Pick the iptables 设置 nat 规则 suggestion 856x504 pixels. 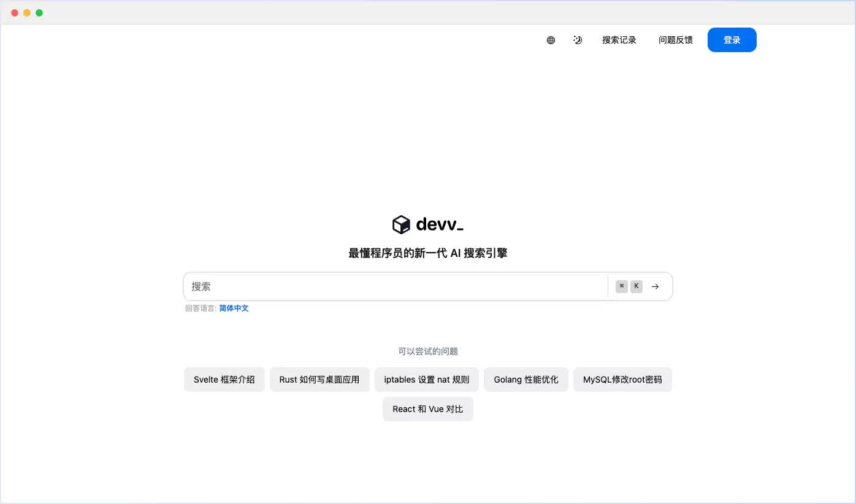(x=426, y=380)
